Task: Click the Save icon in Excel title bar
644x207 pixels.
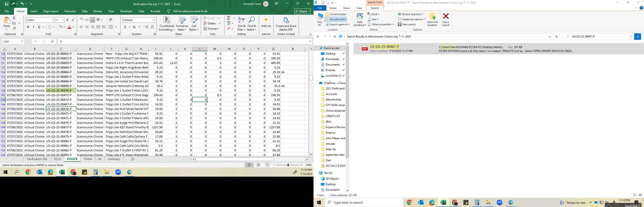Action: (x=6, y=4)
